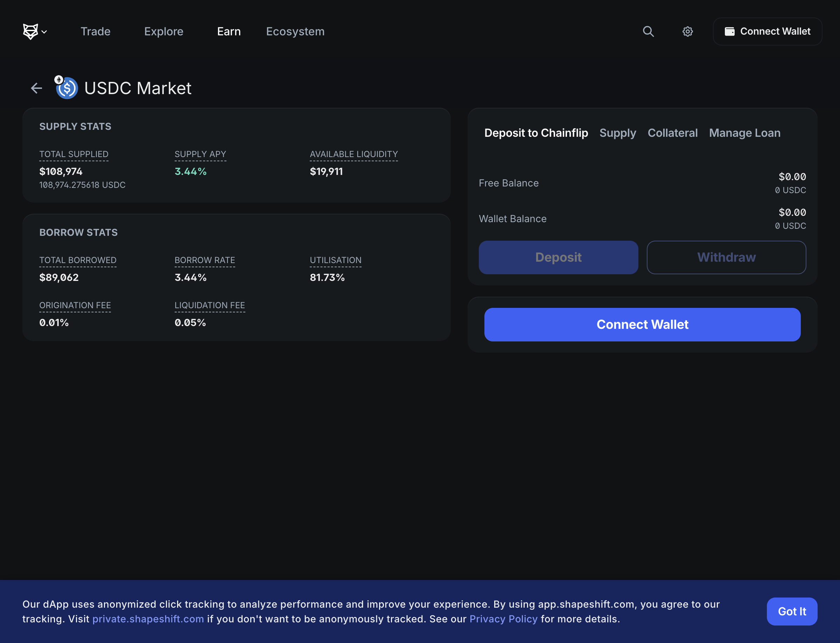Open the Explore menu

(x=163, y=31)
